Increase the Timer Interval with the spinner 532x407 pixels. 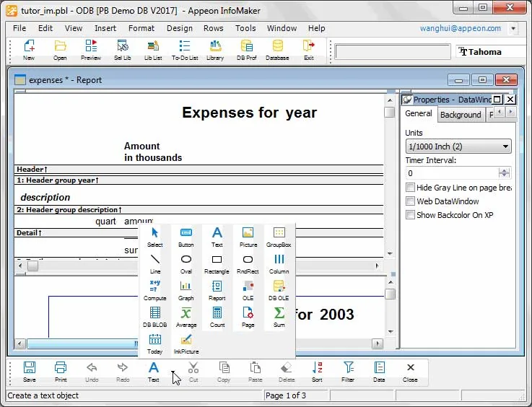pos(504,170)
